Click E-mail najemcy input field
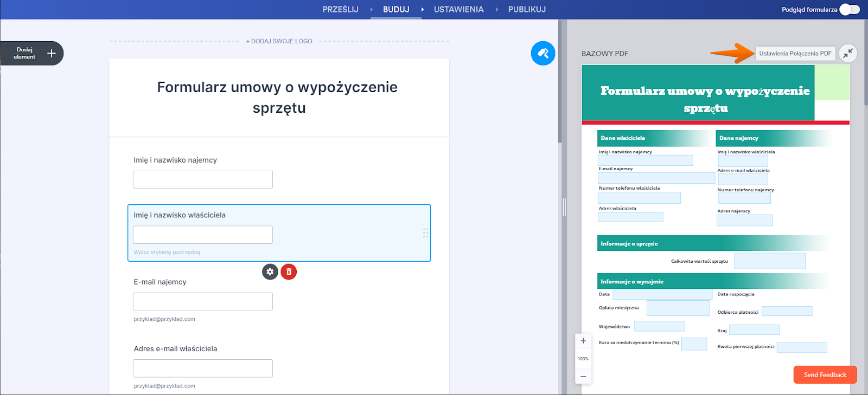The width and height of the screenshot is (868, 395). (x=203, y=302)
